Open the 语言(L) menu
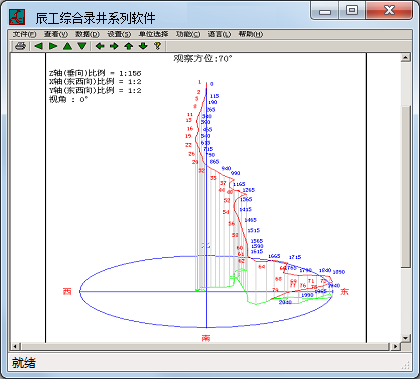Screen dimensions: 420x380 pos(219,34)
